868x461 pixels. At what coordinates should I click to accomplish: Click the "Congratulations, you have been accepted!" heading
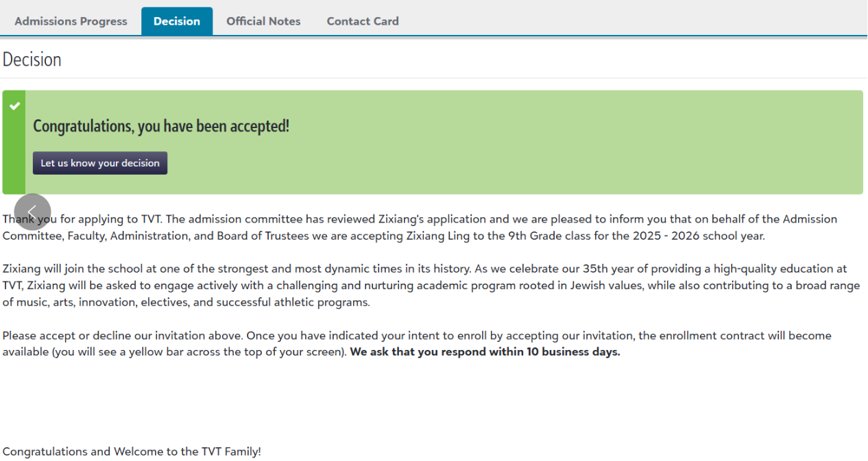point(161,126)
